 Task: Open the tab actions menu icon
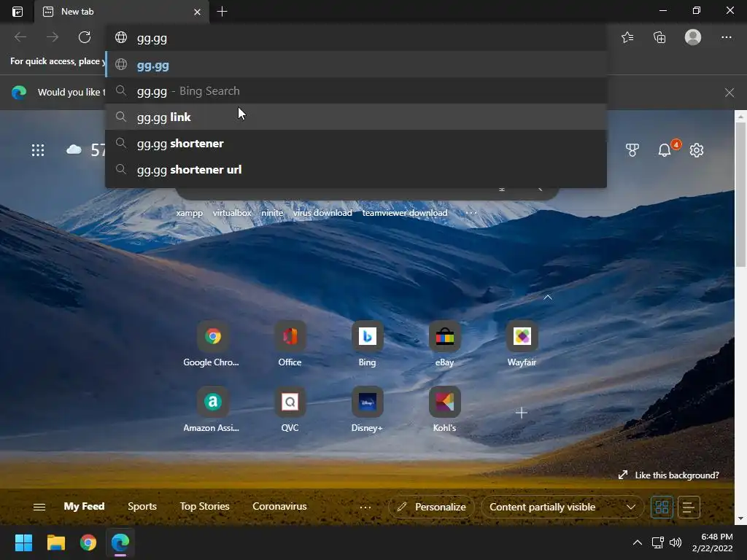18,12
